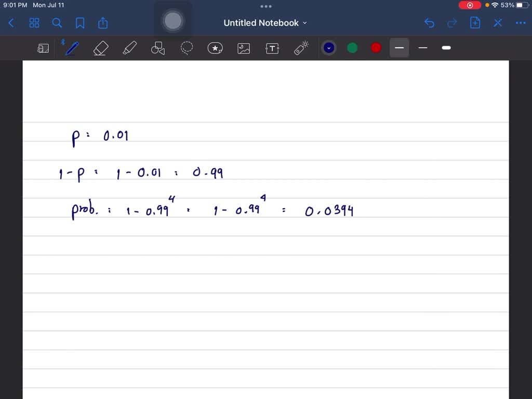Select the Pen tool

point(72,48)
